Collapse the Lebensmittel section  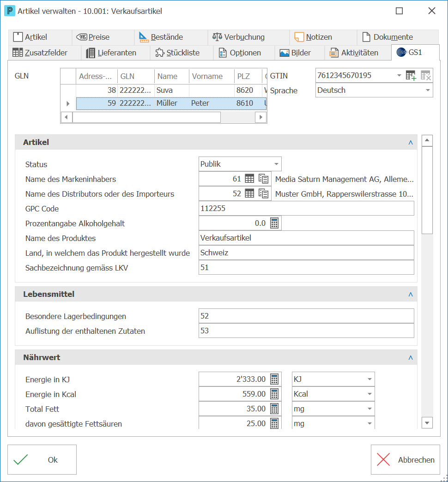[x=411, y=294]
